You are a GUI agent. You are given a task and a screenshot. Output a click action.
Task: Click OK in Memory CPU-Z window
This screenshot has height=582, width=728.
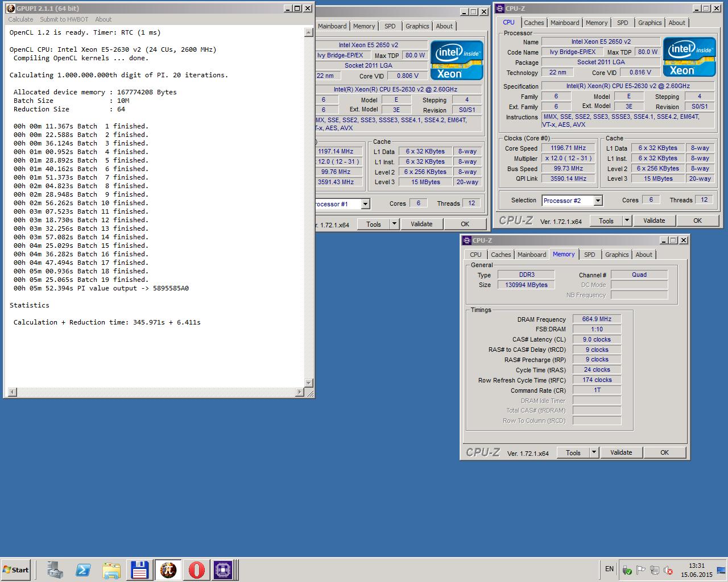pos(664,452)
